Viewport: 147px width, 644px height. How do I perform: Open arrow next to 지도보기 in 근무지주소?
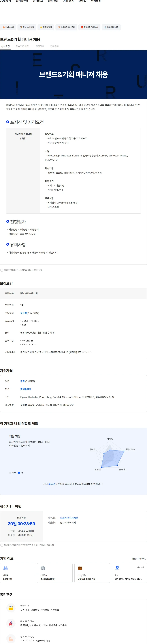(91, 352)
